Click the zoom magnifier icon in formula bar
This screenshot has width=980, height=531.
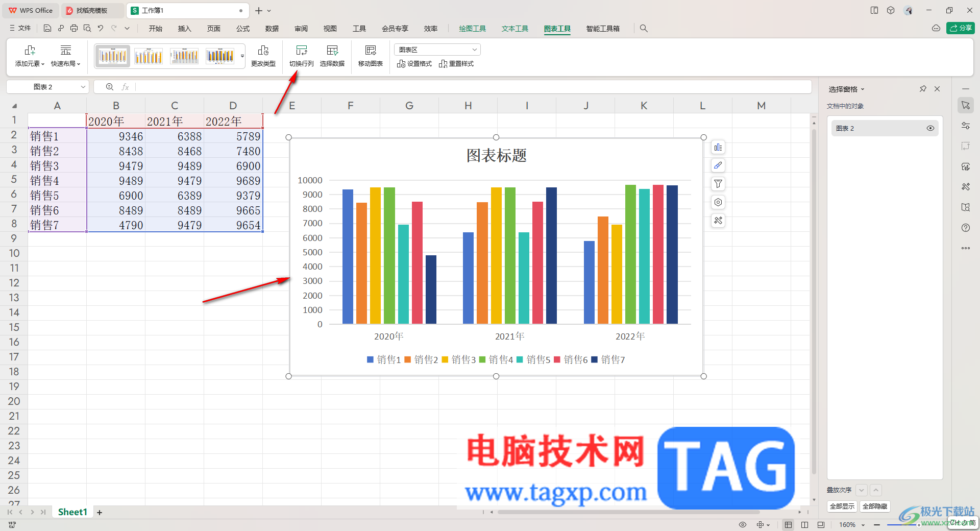[x=110, y=87]
